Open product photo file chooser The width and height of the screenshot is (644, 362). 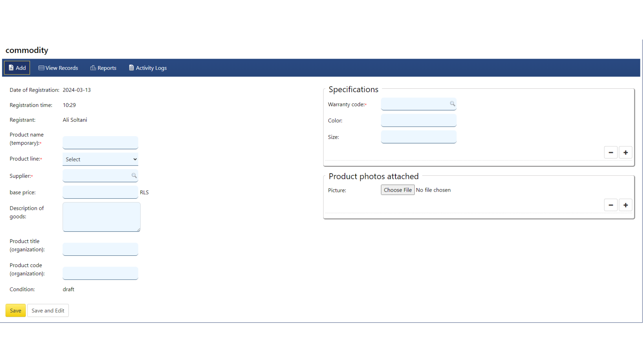397,190
